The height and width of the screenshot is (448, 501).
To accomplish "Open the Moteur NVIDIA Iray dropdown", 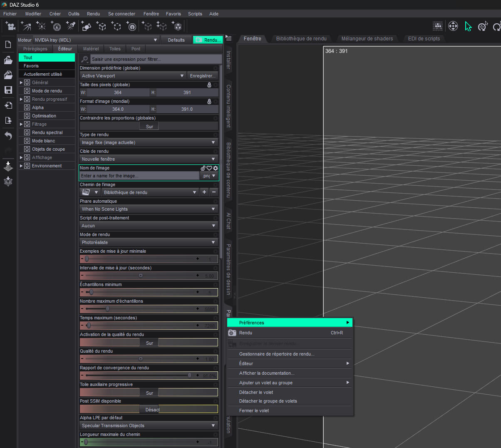I will coord(96,40).
